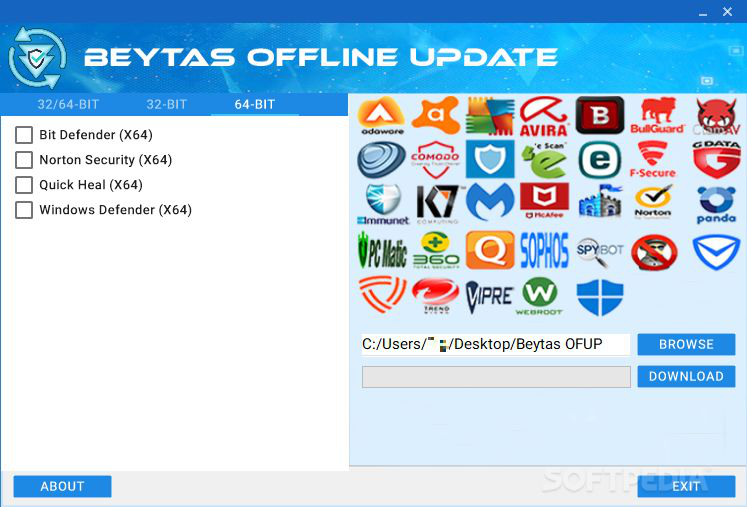Toggle Windows Defender (X64) checkbox
This screenshot has height=507, width=747.
pyautogui.click(x=24, y=210)
